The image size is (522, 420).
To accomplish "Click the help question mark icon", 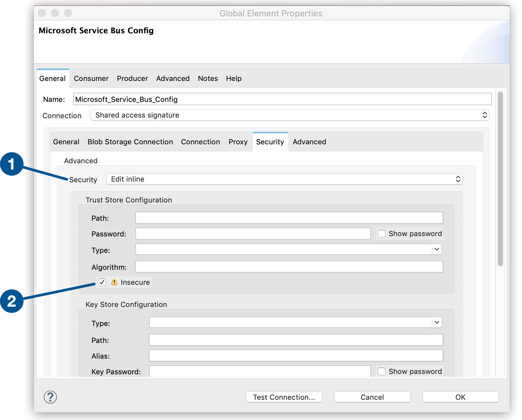I will pyautogui.click(x=50, y=397).
